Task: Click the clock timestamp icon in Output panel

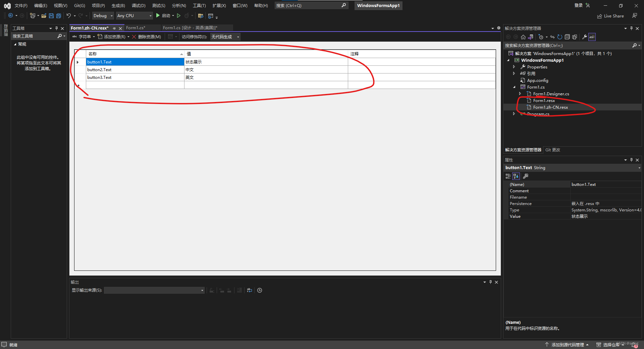Action: coord(260,290)
